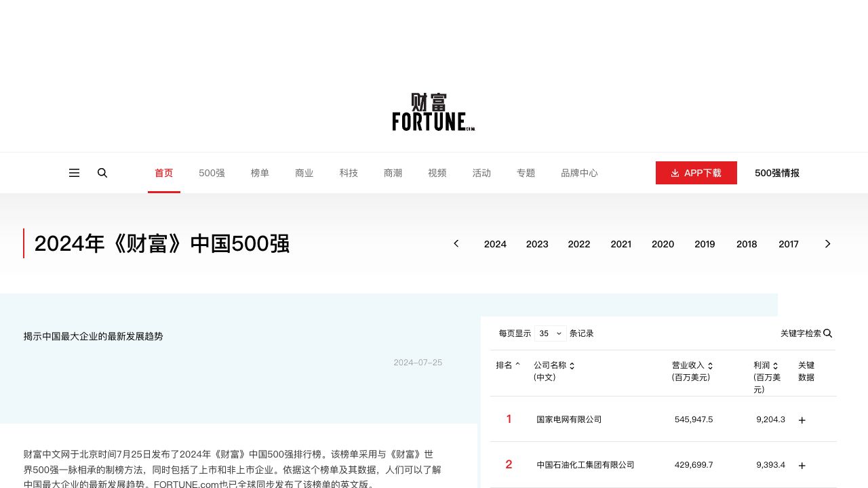868x488 pixels.
Task: Click the previous arrow before year 2024
Action: pyautogui.click(x=456, y=243)
